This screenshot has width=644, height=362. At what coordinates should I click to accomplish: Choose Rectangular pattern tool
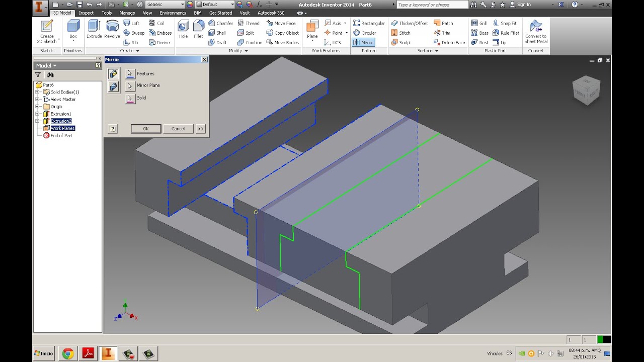coord(369,23)
